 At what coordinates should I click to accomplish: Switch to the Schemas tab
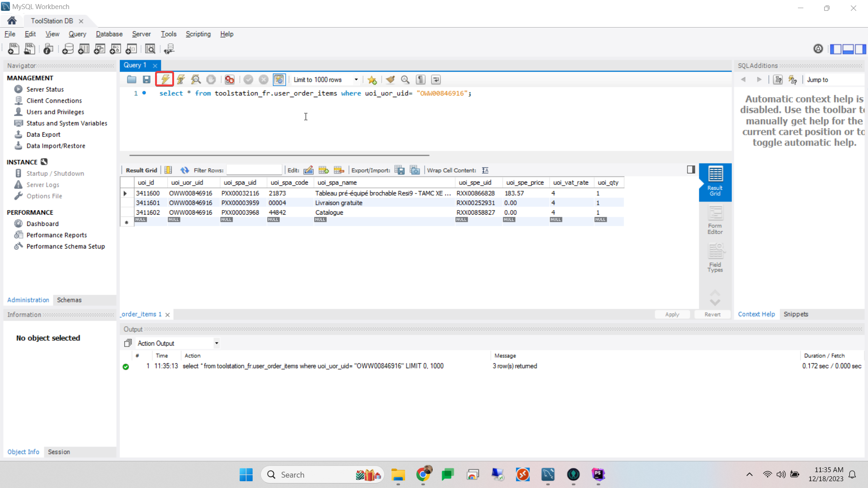(69, 300)
